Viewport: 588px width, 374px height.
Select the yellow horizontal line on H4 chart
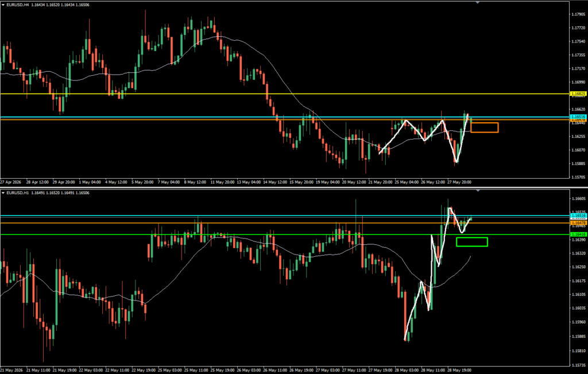pos(285,94)
